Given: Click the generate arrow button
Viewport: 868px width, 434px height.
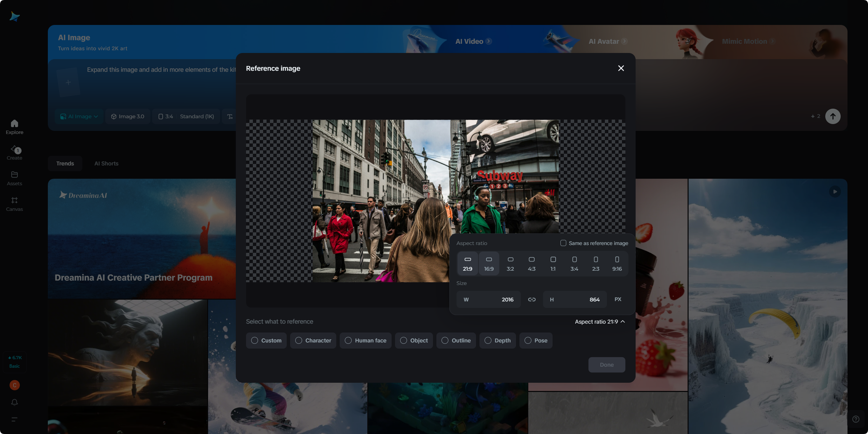Looking at the screenshot, I should pos(833,116).
